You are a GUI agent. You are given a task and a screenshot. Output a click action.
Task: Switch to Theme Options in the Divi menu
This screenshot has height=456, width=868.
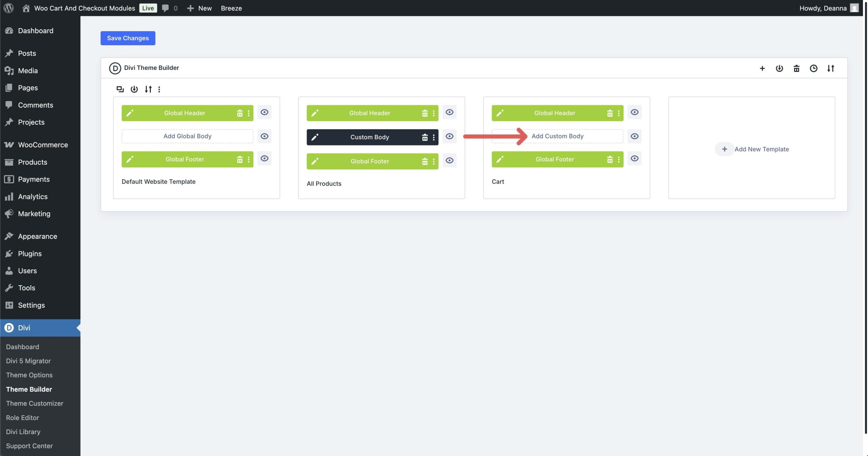(x=29, y=375)
